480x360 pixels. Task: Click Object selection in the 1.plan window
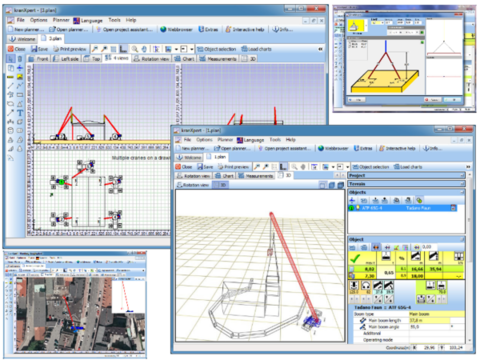[x=371, y=167]
